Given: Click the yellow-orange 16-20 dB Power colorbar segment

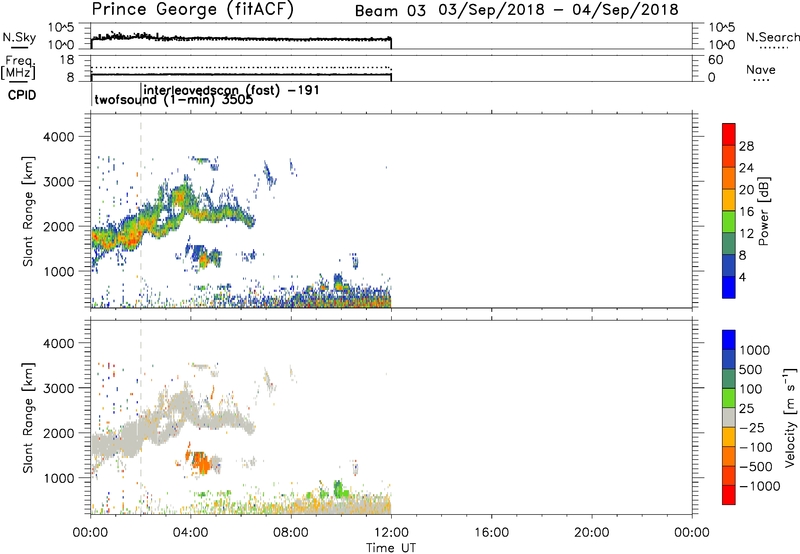Looking at the screenshot, I should (x=729, y=199).
